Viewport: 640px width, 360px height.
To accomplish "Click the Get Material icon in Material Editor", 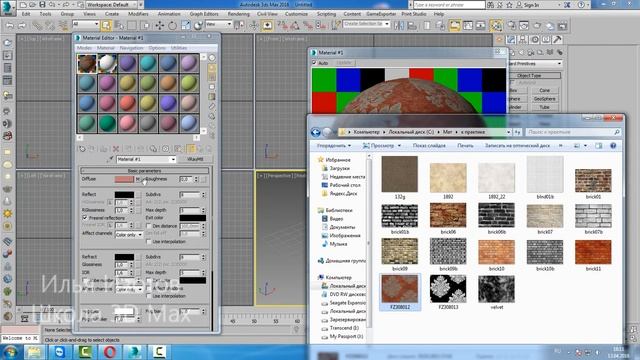I will tap(82, 149).
